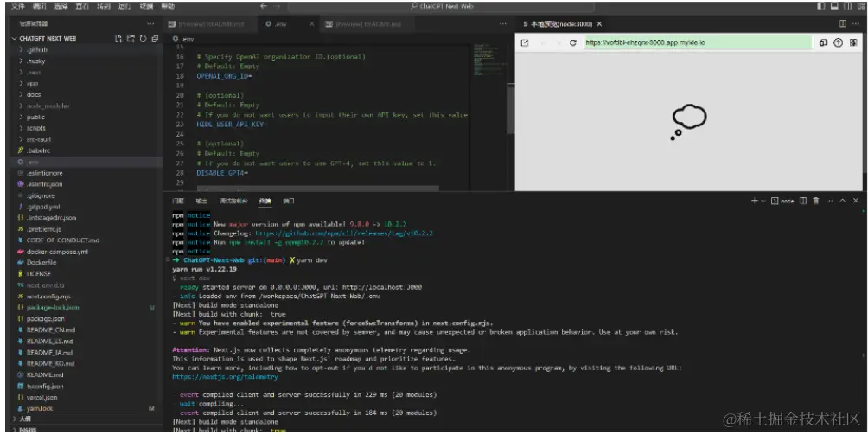Expand the public folder
Screen dimensions: 868x435
(x=35, y=117)
